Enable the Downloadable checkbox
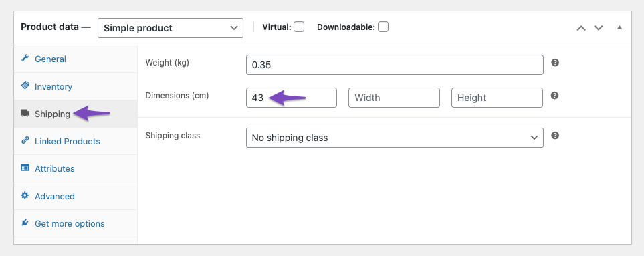Image resolution: width=644 pixels, height=256 pixels. 383,27
